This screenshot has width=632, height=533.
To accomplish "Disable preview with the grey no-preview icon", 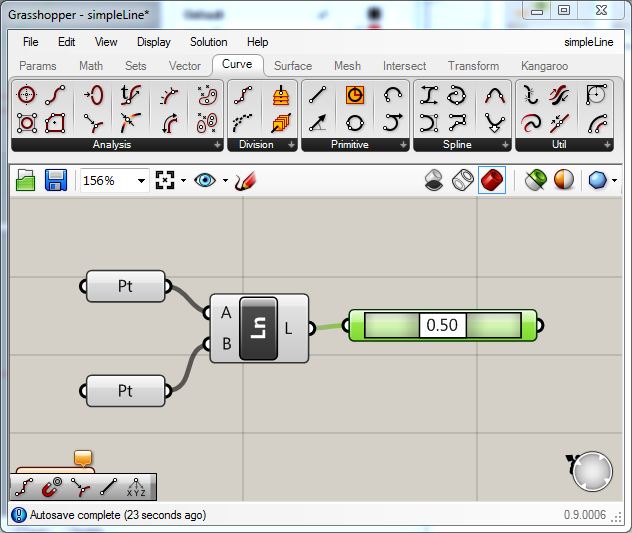I will pos(434,180).
